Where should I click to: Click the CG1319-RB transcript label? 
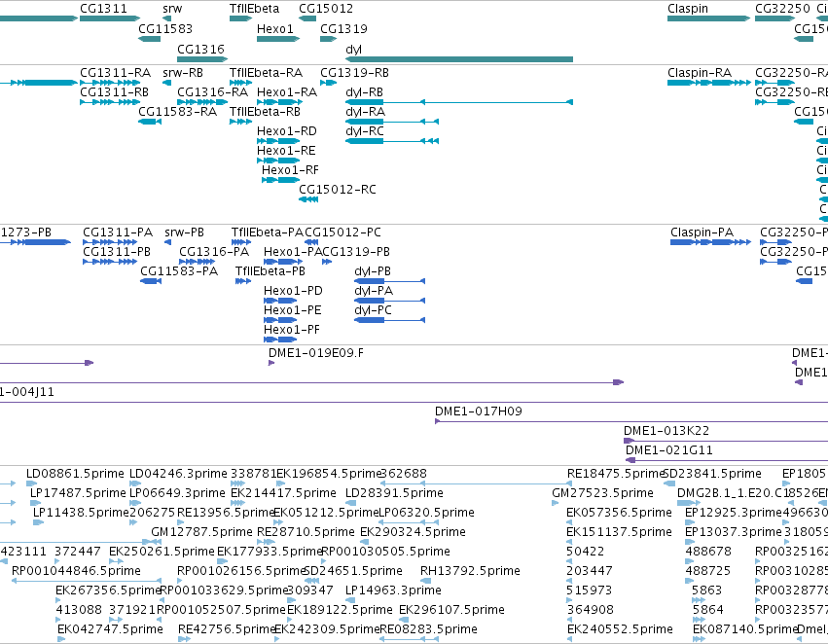click(354, 72)
